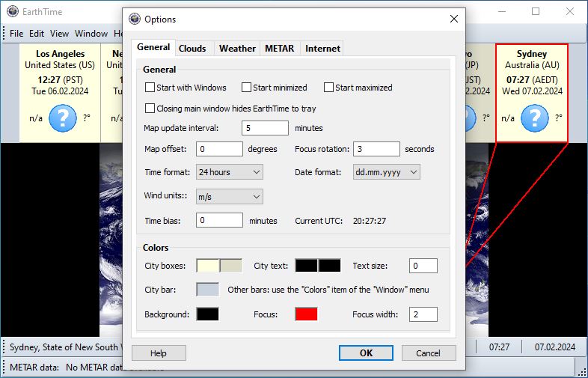The image size is (588, 378).
Task: Change the City bar color swatch
Action: tap(208, 290)
